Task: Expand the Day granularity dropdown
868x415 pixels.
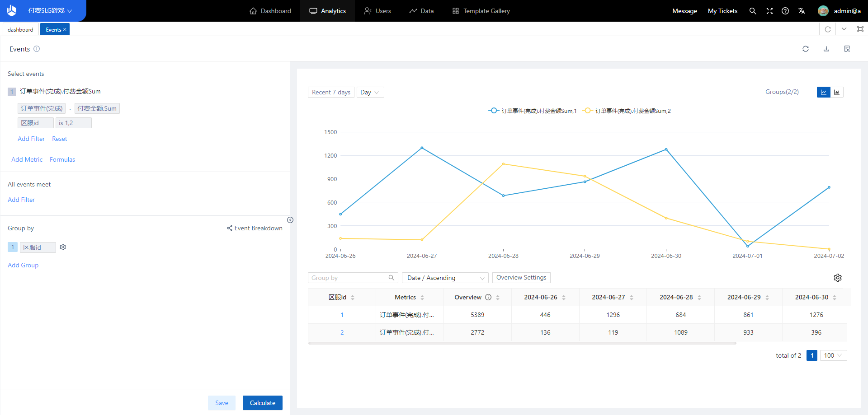Action: tap(370, 92)
